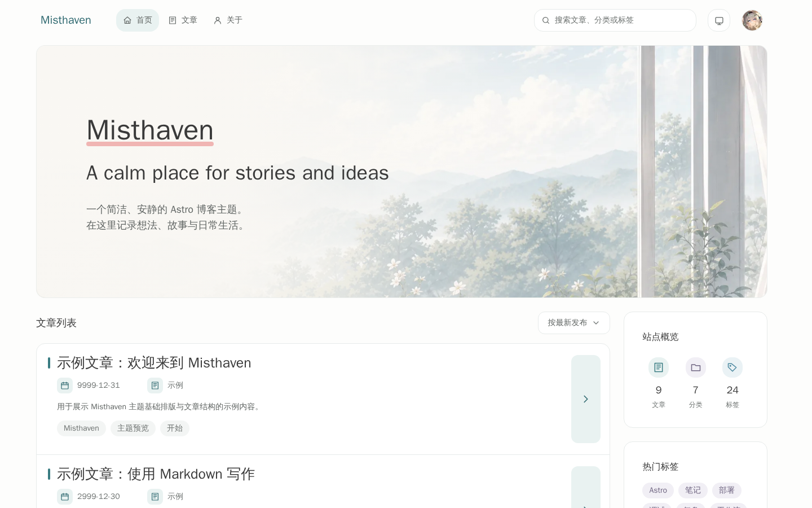The width and height of the screenshot is (812, 508).
Task: Click the document icon beside 文章
Action: click(173, 20)
